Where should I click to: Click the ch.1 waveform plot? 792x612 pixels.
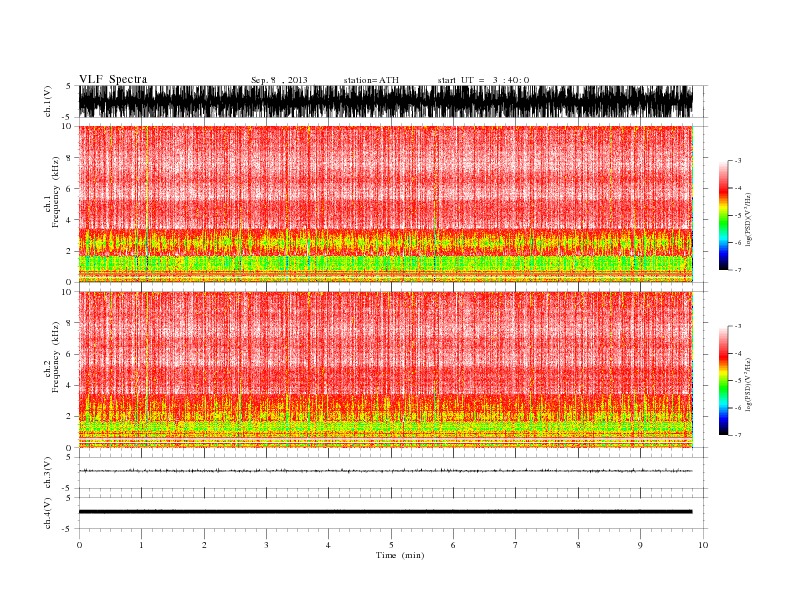point(385,101)
